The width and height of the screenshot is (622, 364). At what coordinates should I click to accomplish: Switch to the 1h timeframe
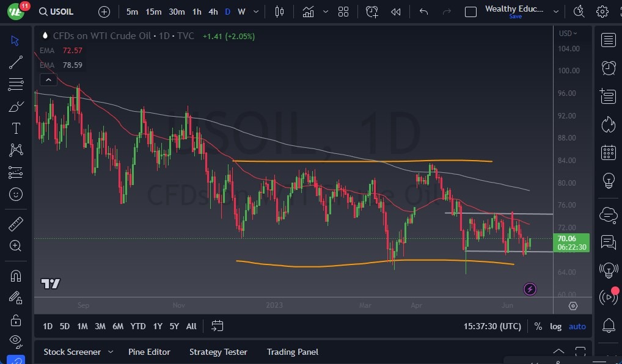pyautogui.click(x=197, y=12)
